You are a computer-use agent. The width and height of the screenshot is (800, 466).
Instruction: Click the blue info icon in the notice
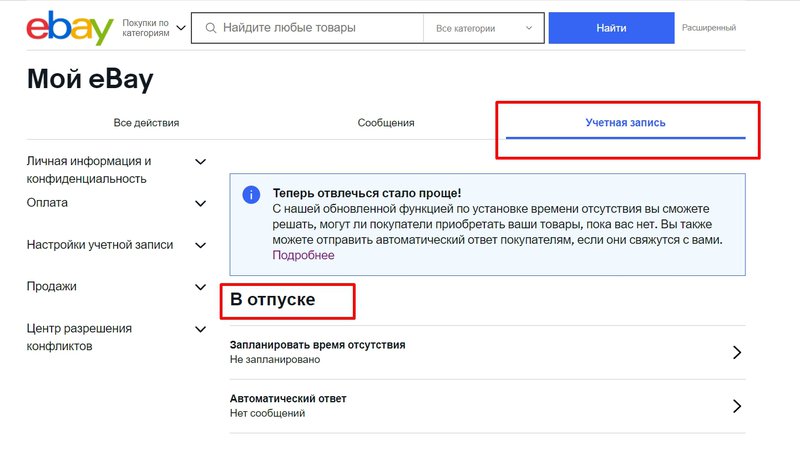coord(251,194)
